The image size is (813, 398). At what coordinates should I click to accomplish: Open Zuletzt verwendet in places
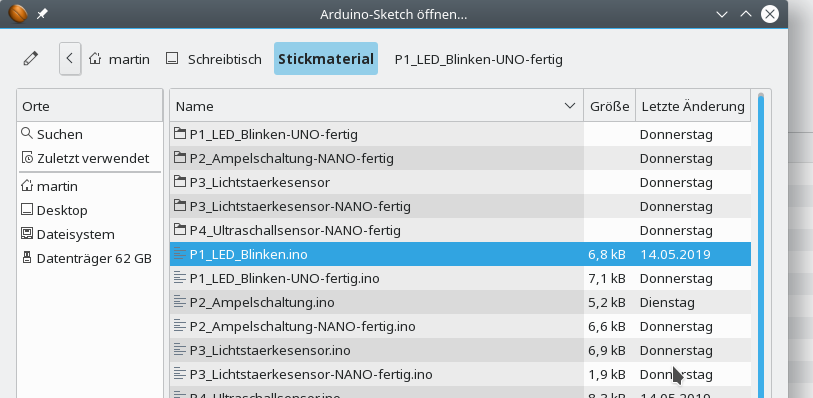(x=90, y=158)
